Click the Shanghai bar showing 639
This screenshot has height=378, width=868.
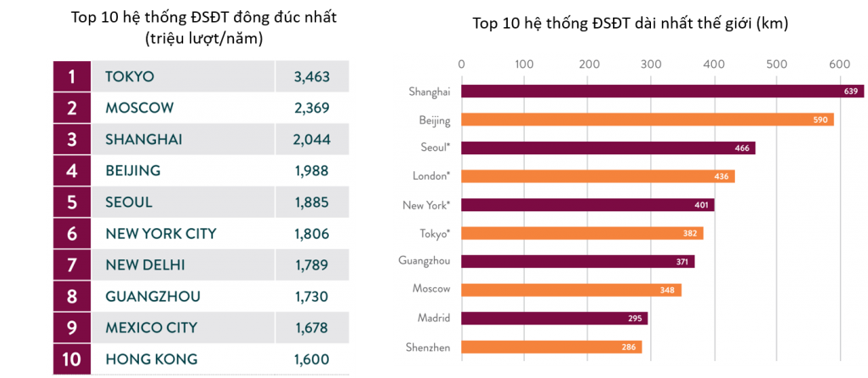661,92
